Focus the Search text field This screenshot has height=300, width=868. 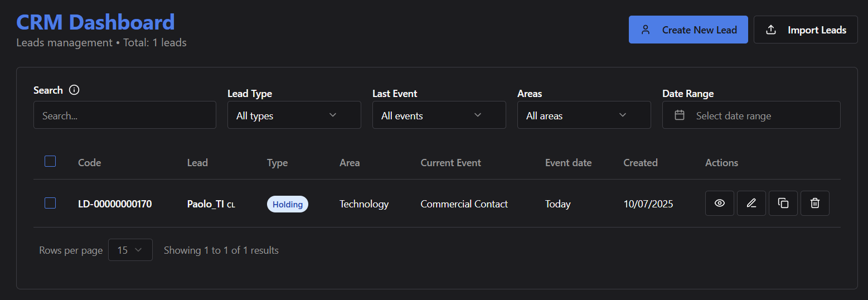click(x=124, y=115)
